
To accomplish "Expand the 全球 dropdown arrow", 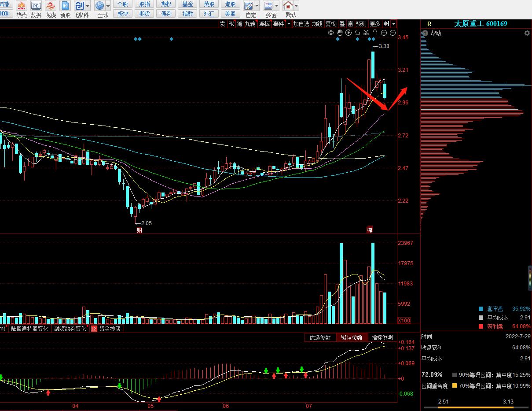I will [108, 6].
